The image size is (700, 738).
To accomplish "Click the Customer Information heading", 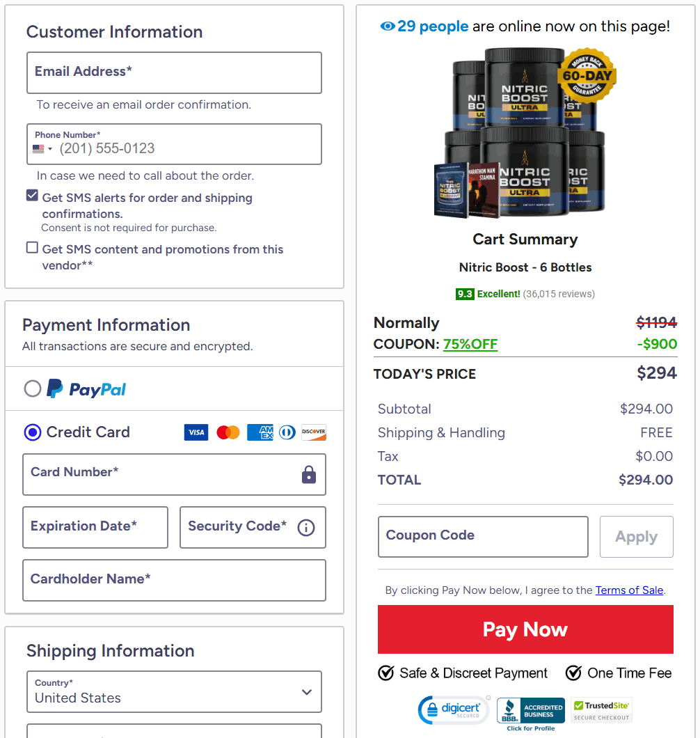I will click(114, 32).
